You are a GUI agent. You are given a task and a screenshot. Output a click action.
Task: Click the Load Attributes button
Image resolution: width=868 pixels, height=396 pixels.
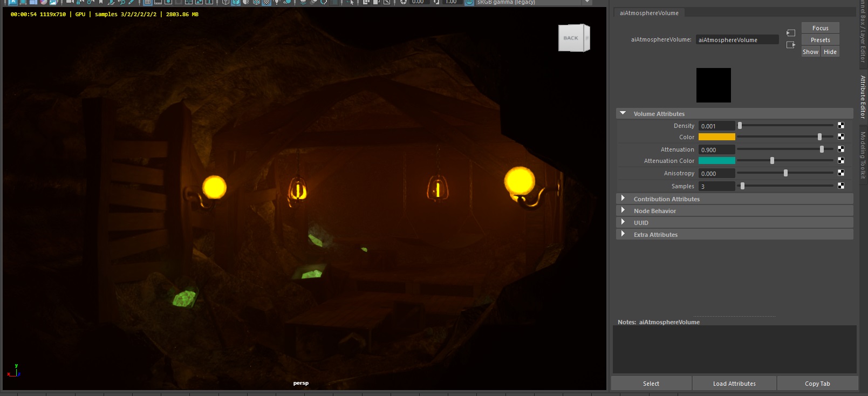tap(734, 384)
